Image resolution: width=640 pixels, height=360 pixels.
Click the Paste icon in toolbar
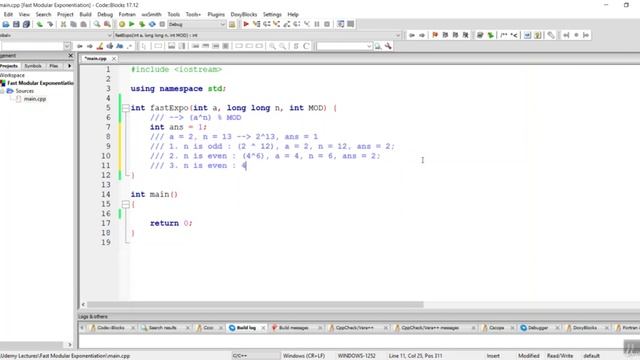pyautogui.click(x=83, y=24)
